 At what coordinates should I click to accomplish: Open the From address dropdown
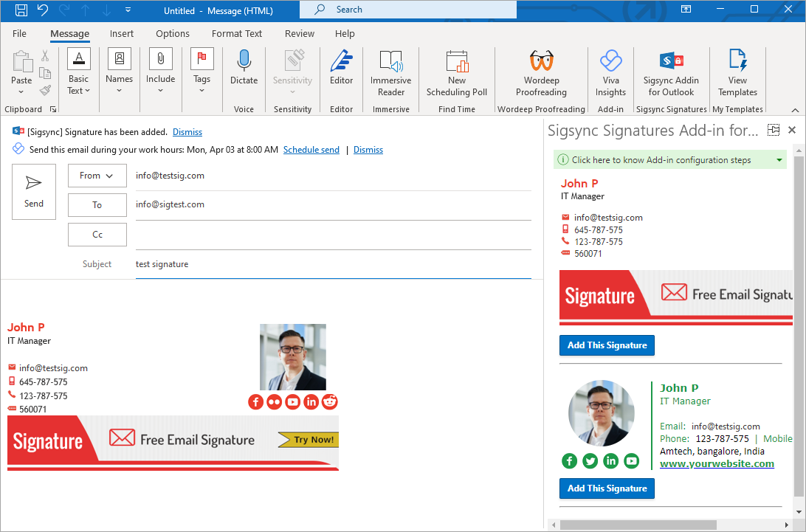pos(97,176)
